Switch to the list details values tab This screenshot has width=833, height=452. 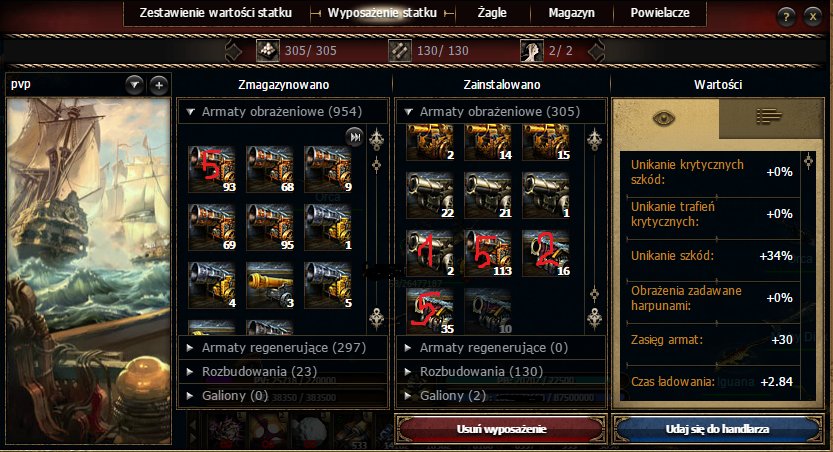pyautogui.click(x=769, y=116)
